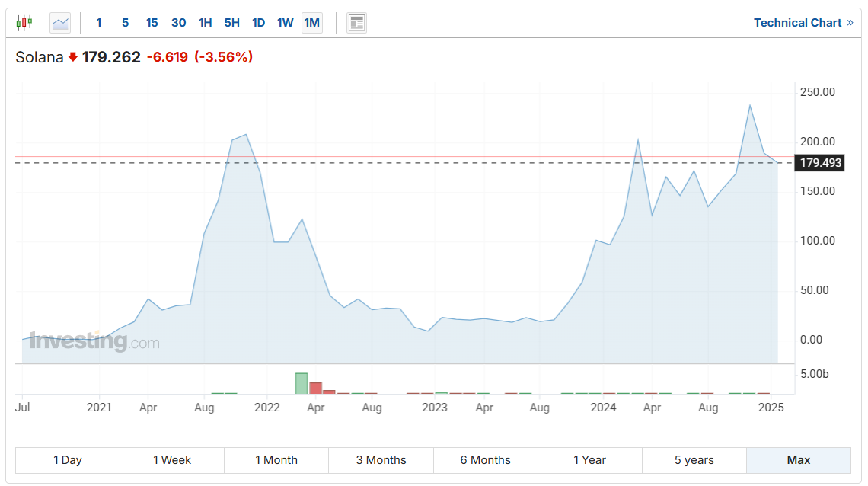868x486 pixels.
Task: Switch to candlestick chart type
Action: click(x=24, y=23)
